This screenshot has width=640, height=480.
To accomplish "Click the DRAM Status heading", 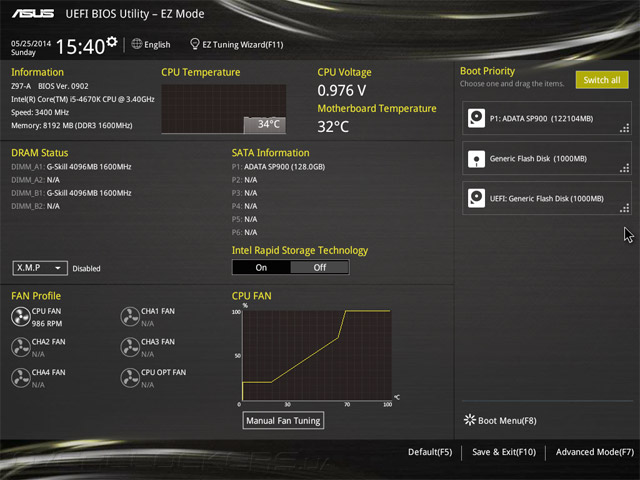I will pyautogui.click(x=40, y=153).
